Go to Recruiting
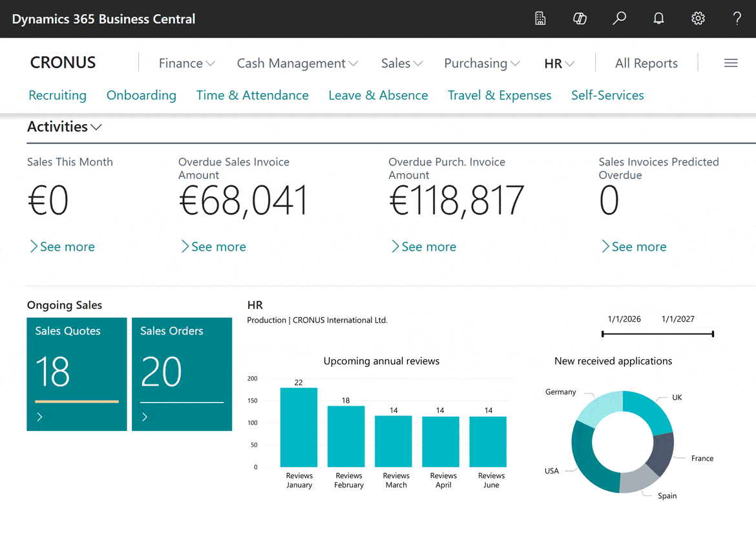The width and height of the screenshot is (756, 535). coord(58,96)
